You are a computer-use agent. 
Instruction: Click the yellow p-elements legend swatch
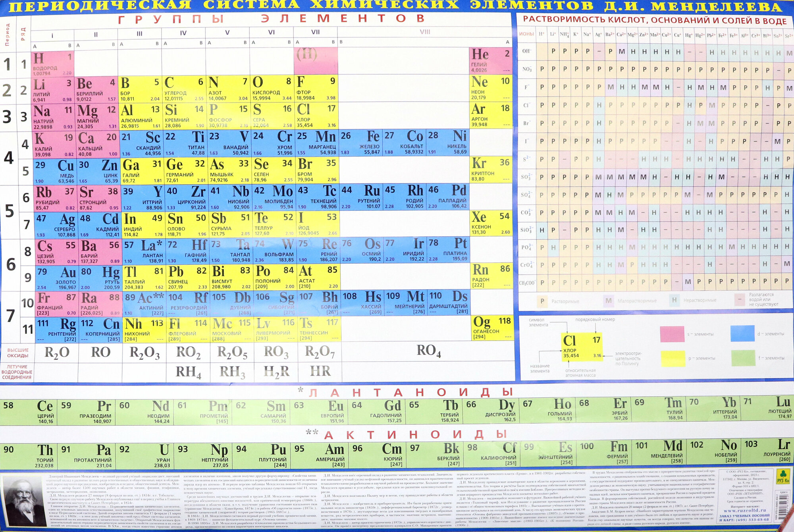point(673,358)
